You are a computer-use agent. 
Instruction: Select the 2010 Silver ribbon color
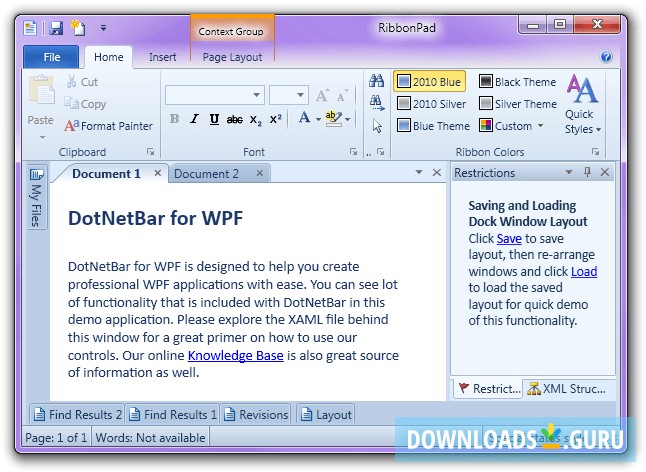click(x=431, y=103)
